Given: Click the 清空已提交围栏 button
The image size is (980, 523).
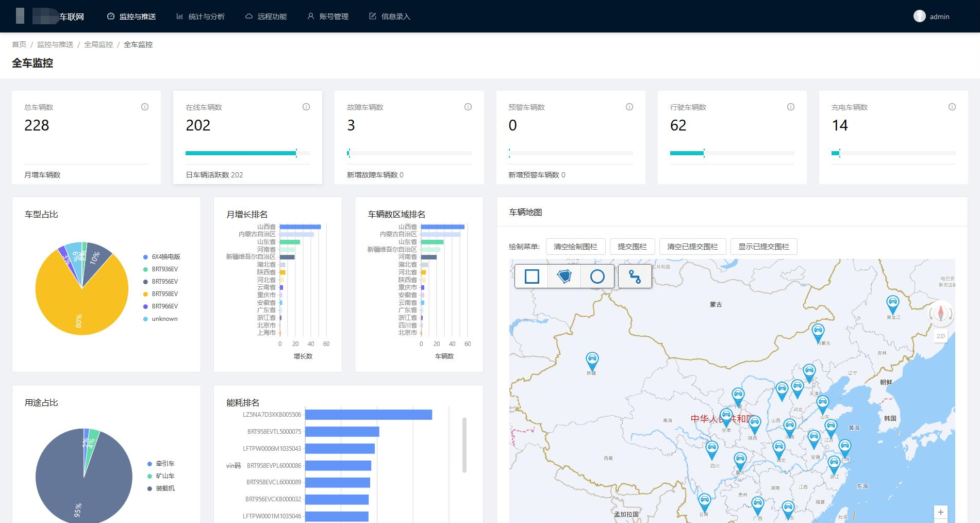Looking at the screenshot, I should [692, 247].
